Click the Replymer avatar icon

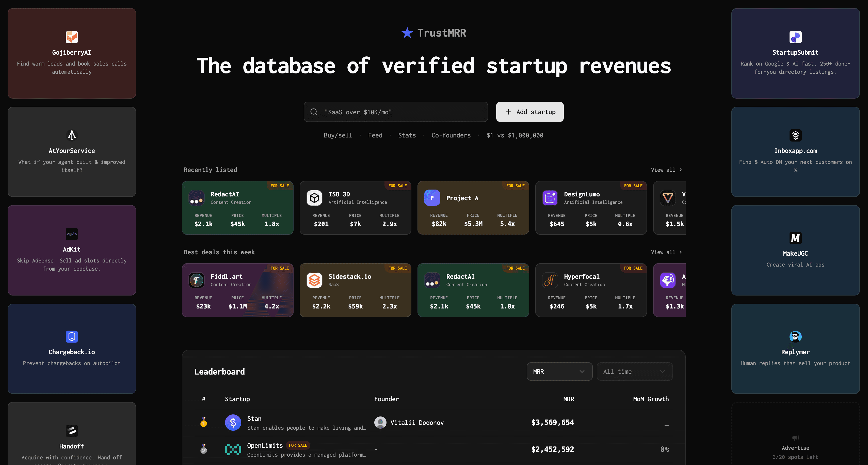pyautogui.click(x=796, y=336)
